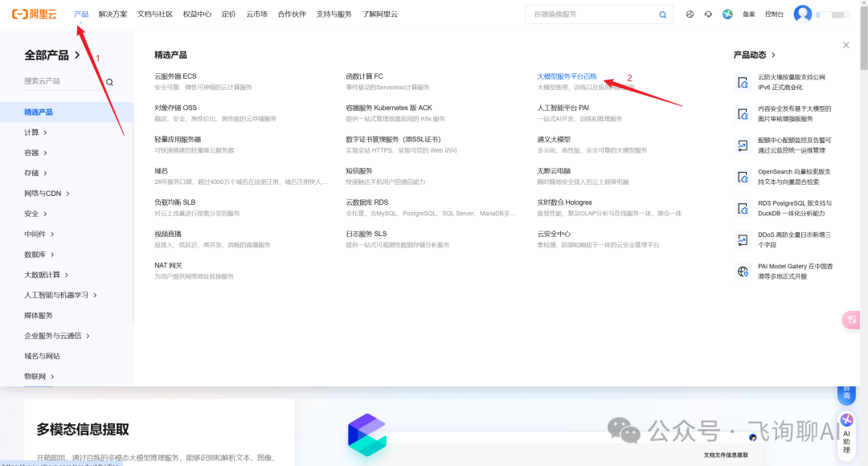Open 实时数仓 Hologres link

click(x=565, y=202)
